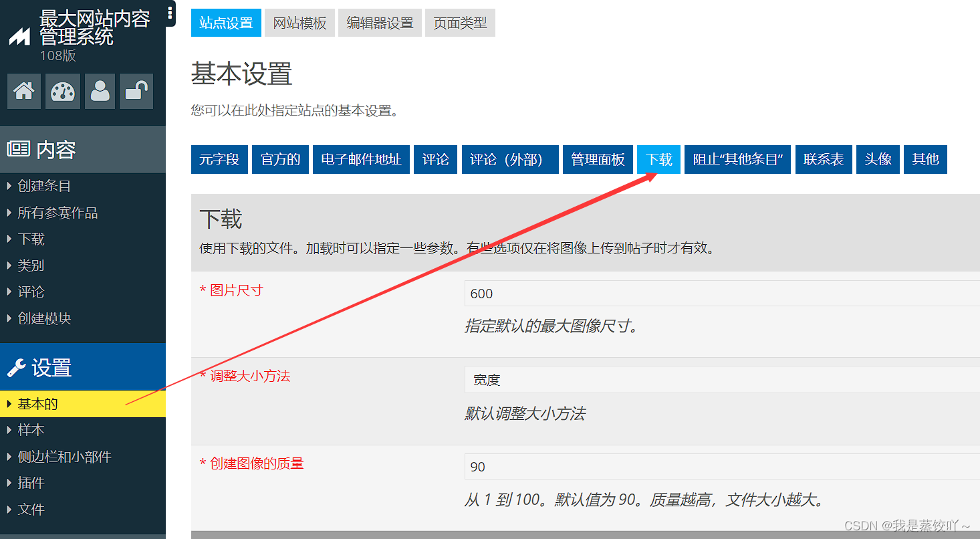This screenshot has height=539, width=980.
Task: Click the 图片尺寸 input field
Action: pyautogui.click(x=722, y=294)
